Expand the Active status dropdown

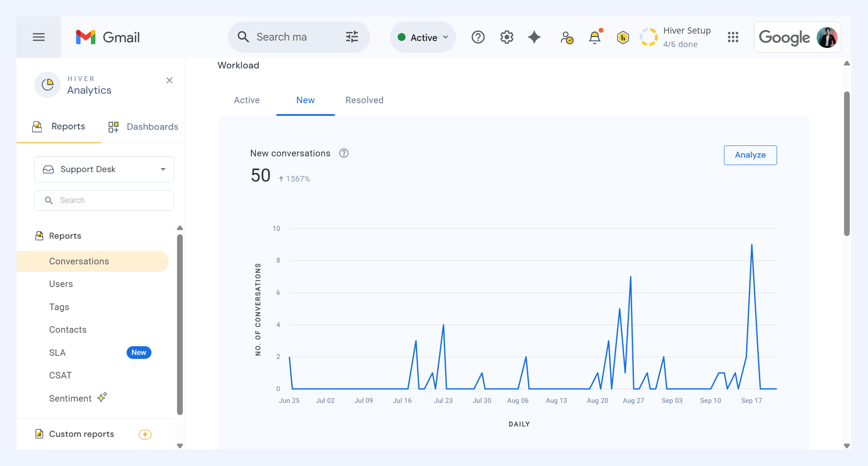pyautogui.click(x=423, y=37)
